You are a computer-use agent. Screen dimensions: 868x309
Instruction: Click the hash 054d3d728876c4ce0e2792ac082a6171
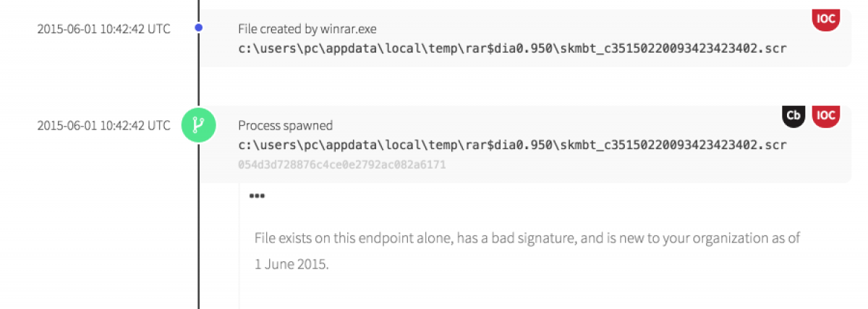341,165
